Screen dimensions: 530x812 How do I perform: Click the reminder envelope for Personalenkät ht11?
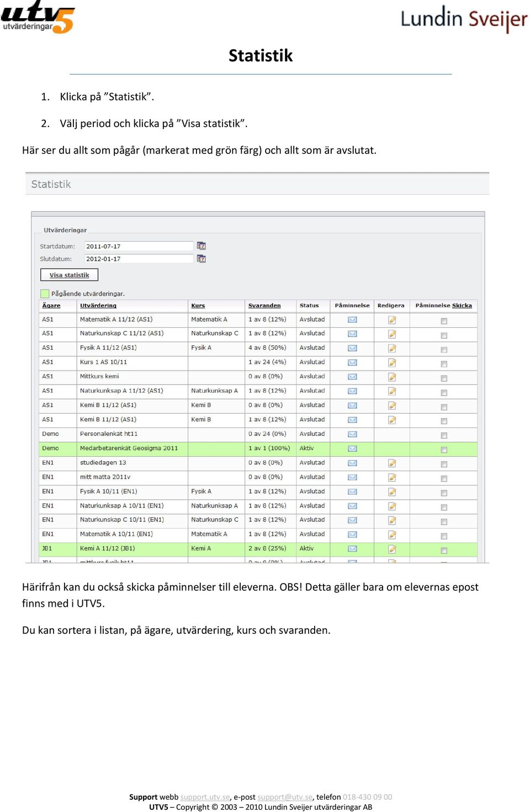[352, 435]
